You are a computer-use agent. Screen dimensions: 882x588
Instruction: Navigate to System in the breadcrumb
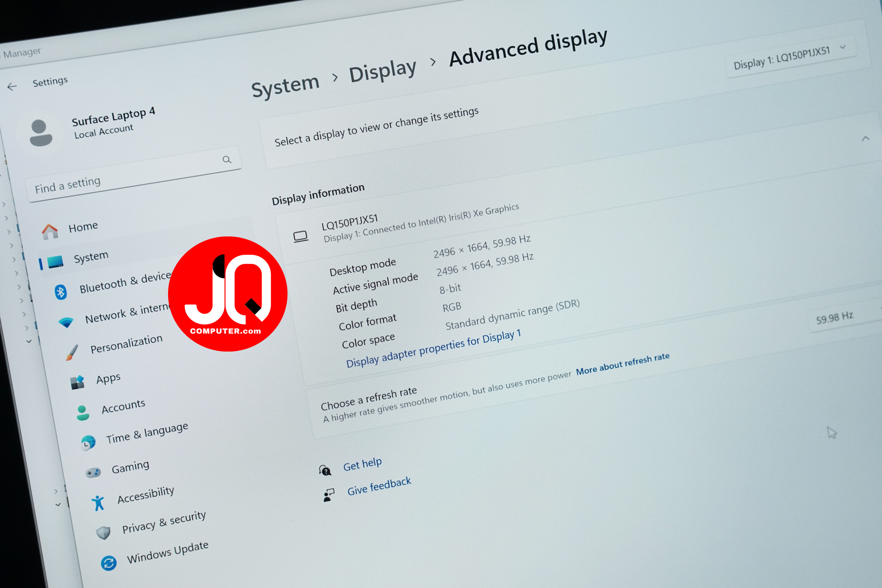click(x=285, y=86)
